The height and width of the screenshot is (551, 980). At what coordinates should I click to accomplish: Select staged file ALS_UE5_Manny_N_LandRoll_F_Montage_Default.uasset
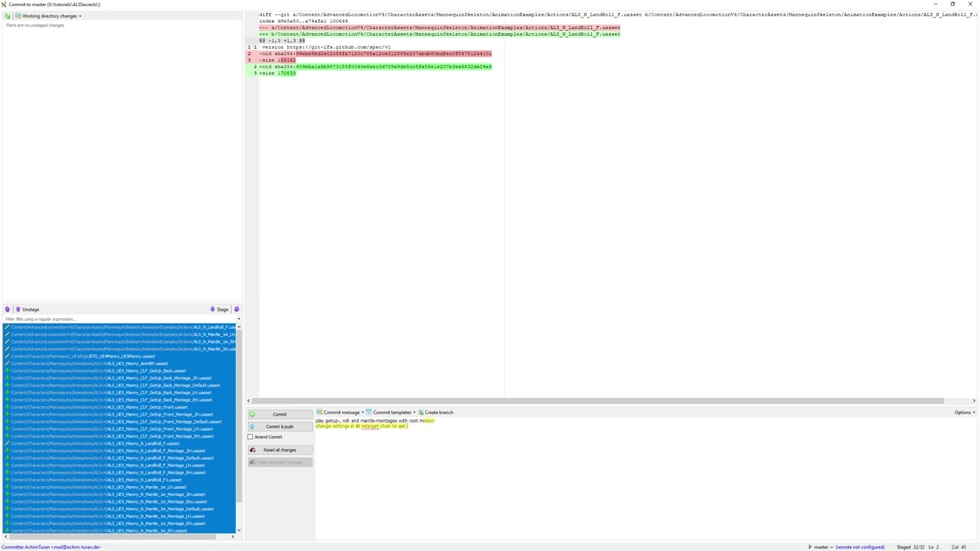point(119,458)
